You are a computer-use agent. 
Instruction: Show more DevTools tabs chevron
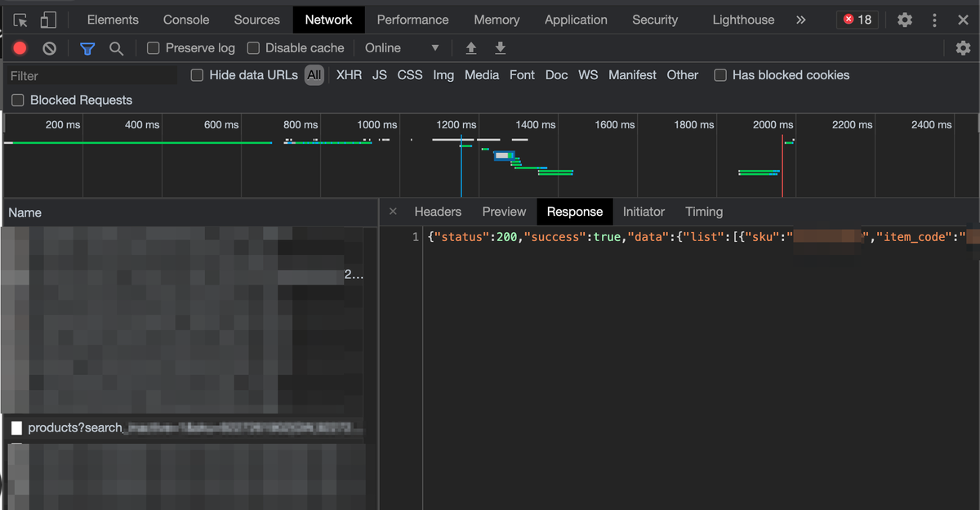pyautogui.click(x=801, y=20)
